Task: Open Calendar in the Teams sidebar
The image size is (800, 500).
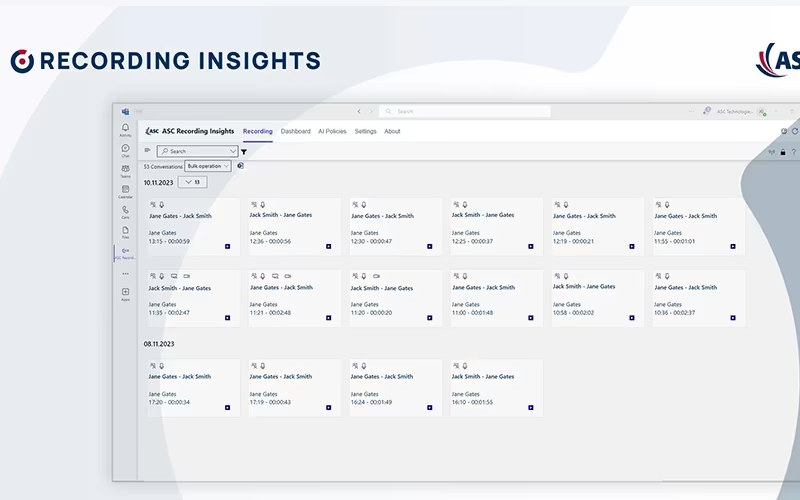Action: [125, 192]
